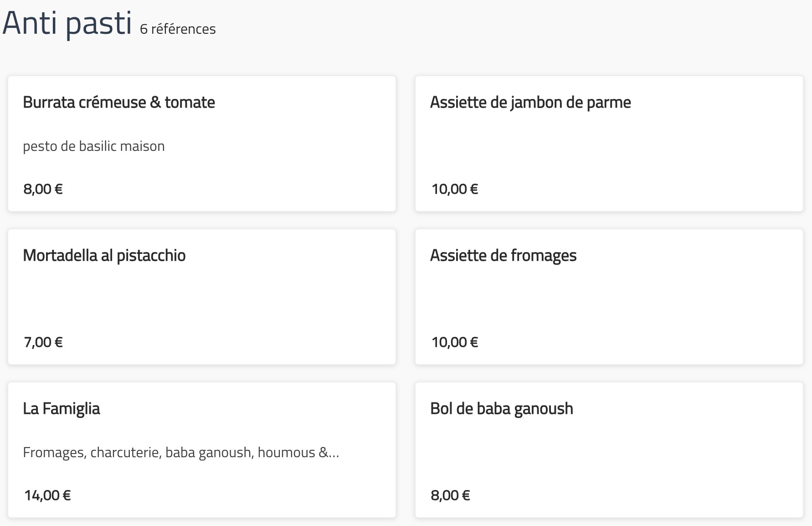Image resolution: width=812 pixels, height=526 pixels.
Task: Open the La Famiglia platter card
Action: click(202, 450)
